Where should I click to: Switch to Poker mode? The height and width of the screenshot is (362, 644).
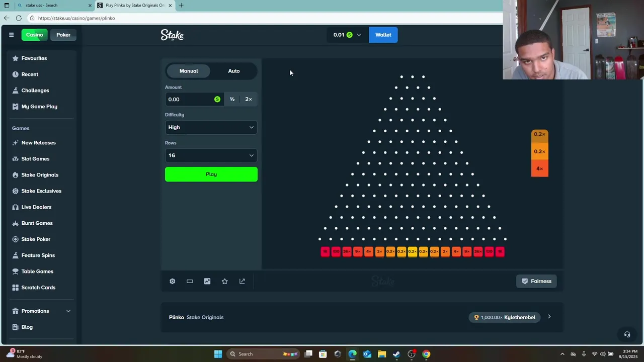[63, 35]
